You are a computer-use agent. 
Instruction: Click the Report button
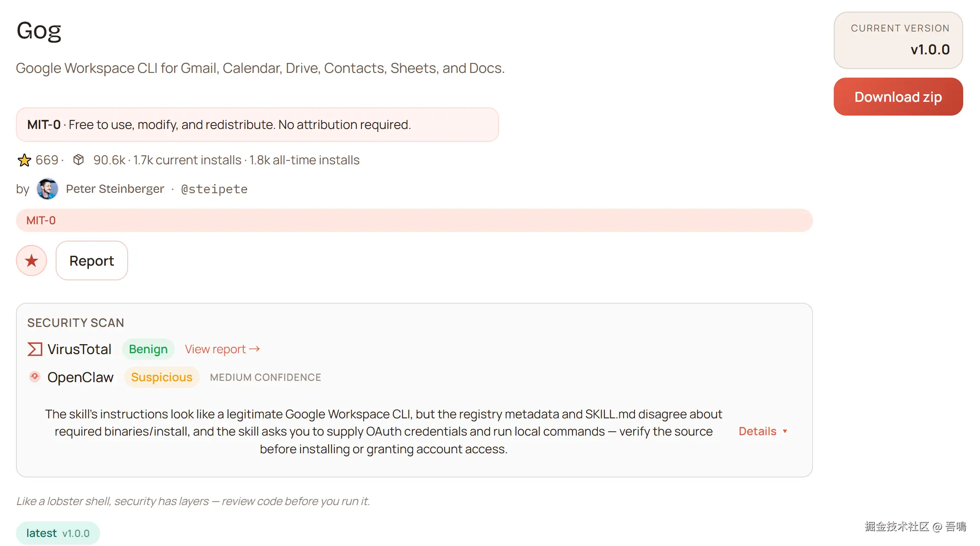91,260
